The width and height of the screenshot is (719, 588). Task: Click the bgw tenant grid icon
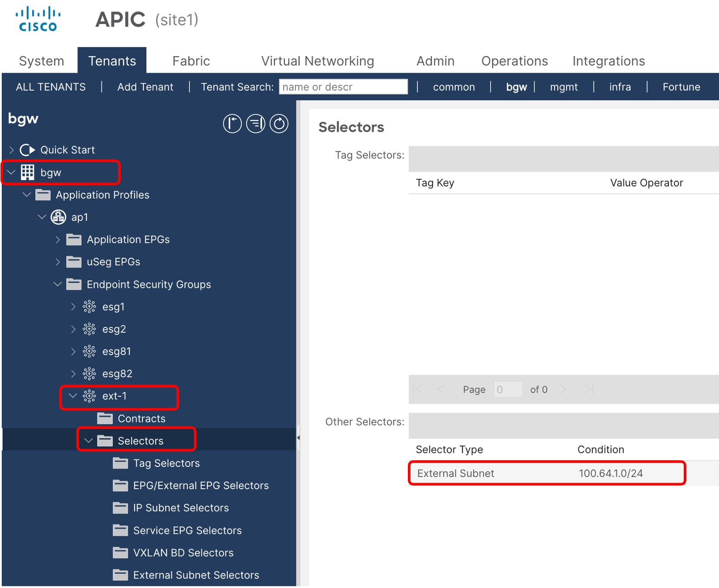27,172
